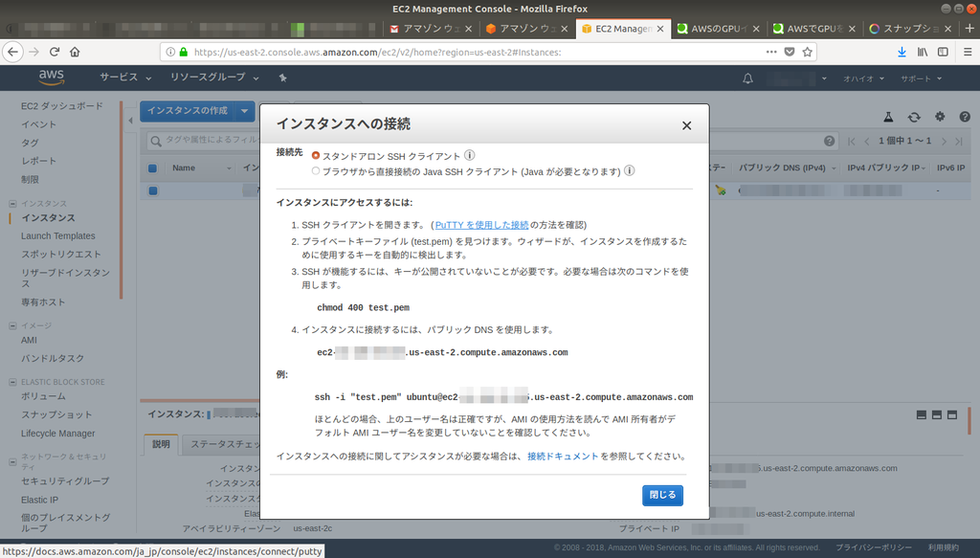Open instance table settings gear

pos(940,116)
